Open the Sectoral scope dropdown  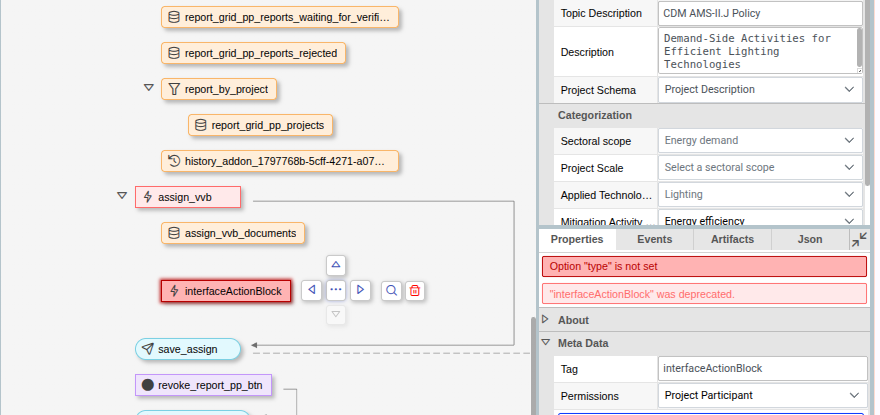(760, 140)
